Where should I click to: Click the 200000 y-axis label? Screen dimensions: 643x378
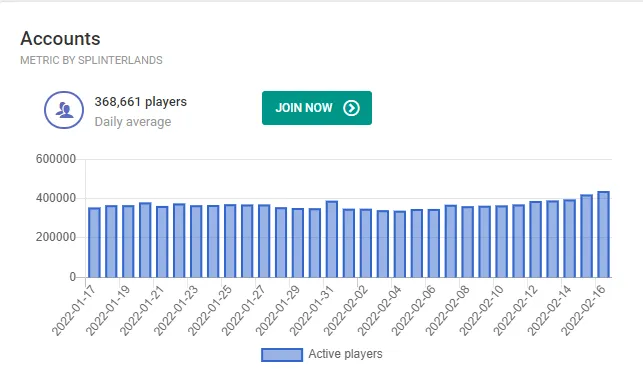pos(56,237)
